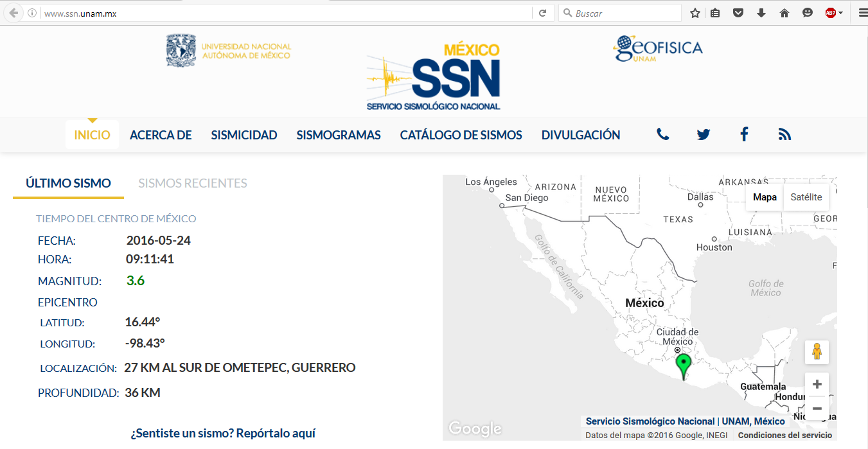The width and height of the screenshot is (868, 449).
Task: Open the SSN Facebook icon
Action: click(x=744, y=134)
